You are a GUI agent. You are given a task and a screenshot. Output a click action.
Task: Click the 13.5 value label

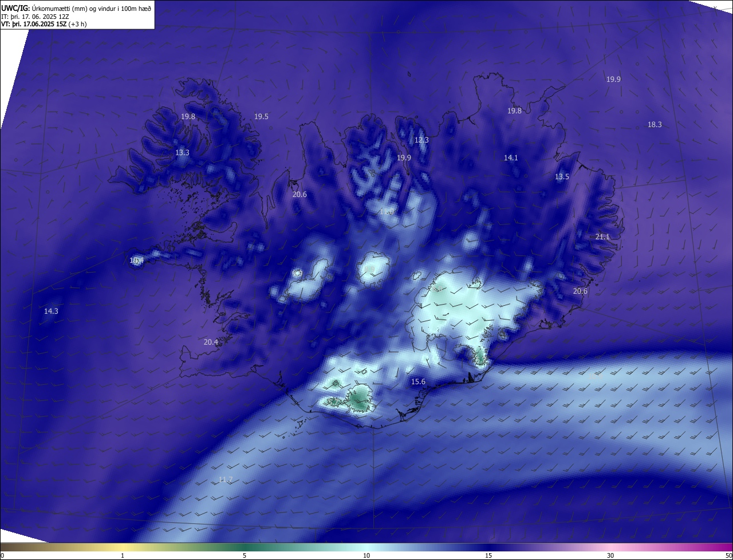pos(562,177)
